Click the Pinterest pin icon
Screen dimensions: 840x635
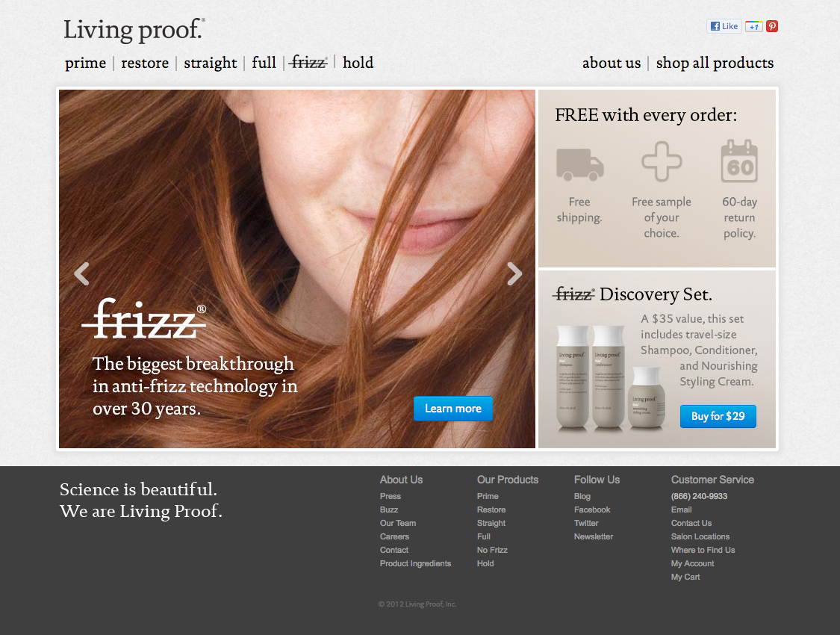click(x=772, y=26)
